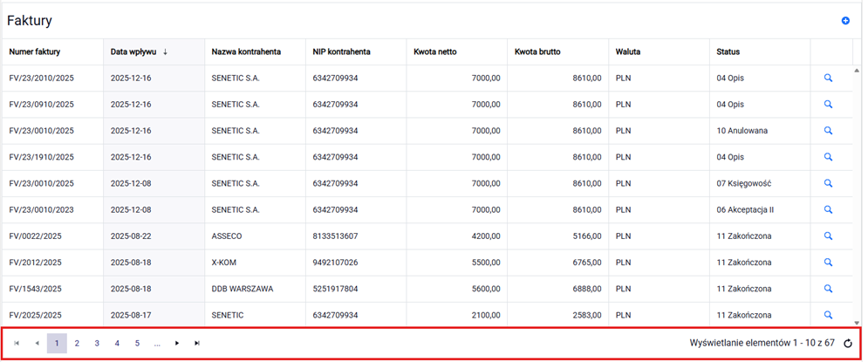Click the status 10 Anulowana
The image size is (868, 362).
pos(742,131)
